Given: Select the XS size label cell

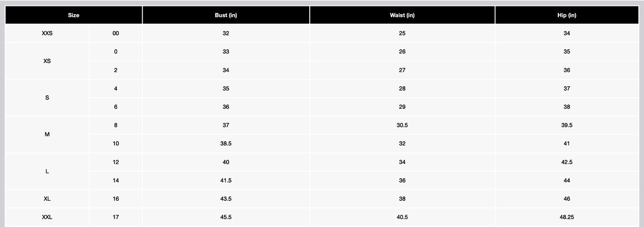Looking at the screenshot, I should coord(47,61).
